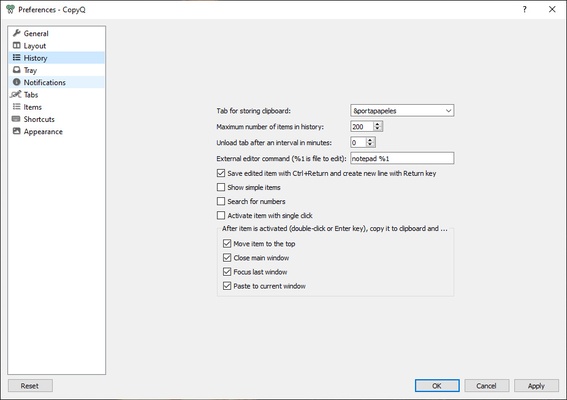Disable Save edited item with Ctrl+Return
Image resolution: width=567 pixels, height=400 pixels.
pyautogui.click(x=221, y=173)
